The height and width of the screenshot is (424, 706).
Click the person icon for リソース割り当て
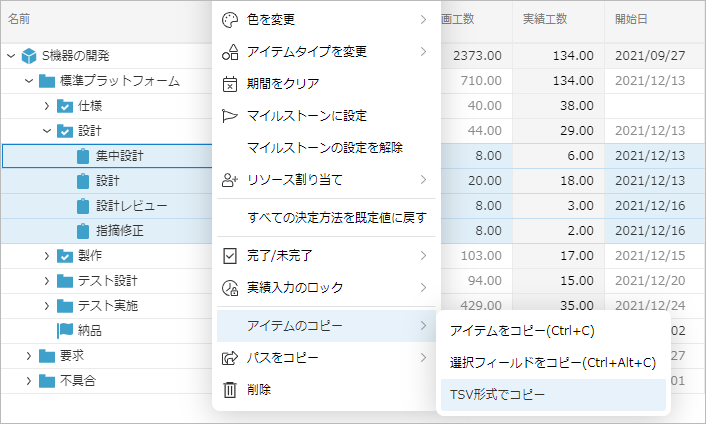tap(230, 179)
